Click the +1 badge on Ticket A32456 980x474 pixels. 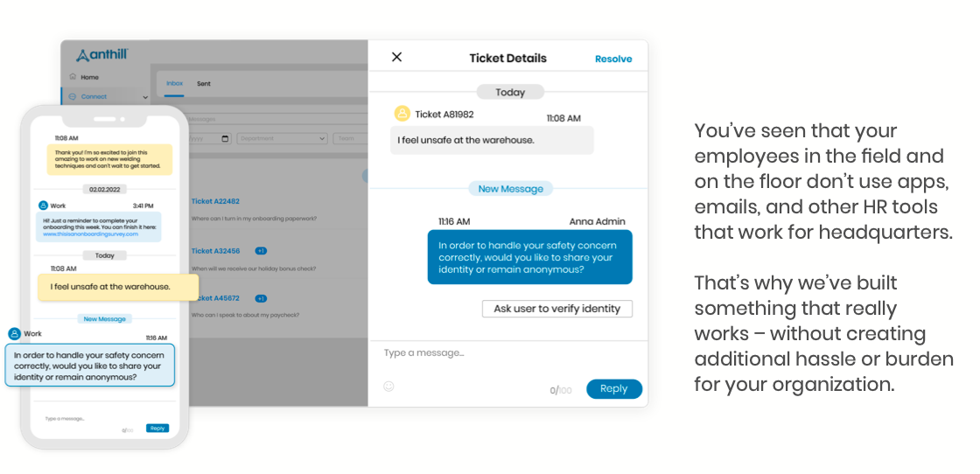pos(259,251)
